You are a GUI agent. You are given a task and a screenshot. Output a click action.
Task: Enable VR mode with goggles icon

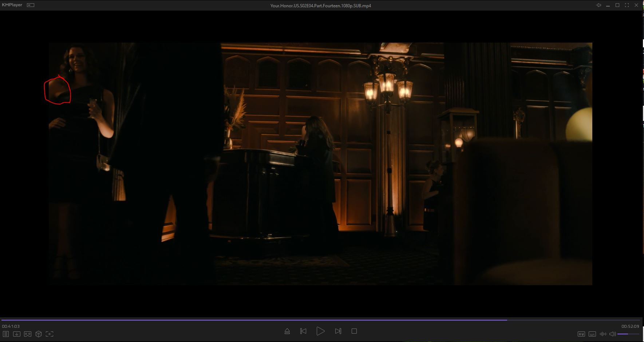(x=28, y=334)
